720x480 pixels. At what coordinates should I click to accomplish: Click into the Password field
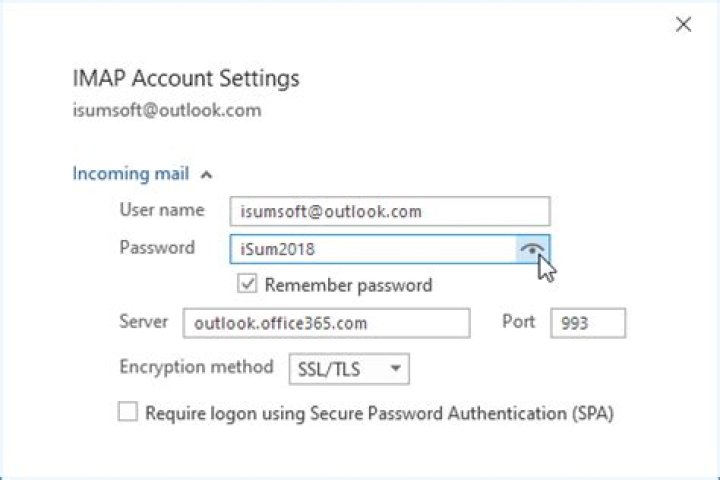click(372, 249)
